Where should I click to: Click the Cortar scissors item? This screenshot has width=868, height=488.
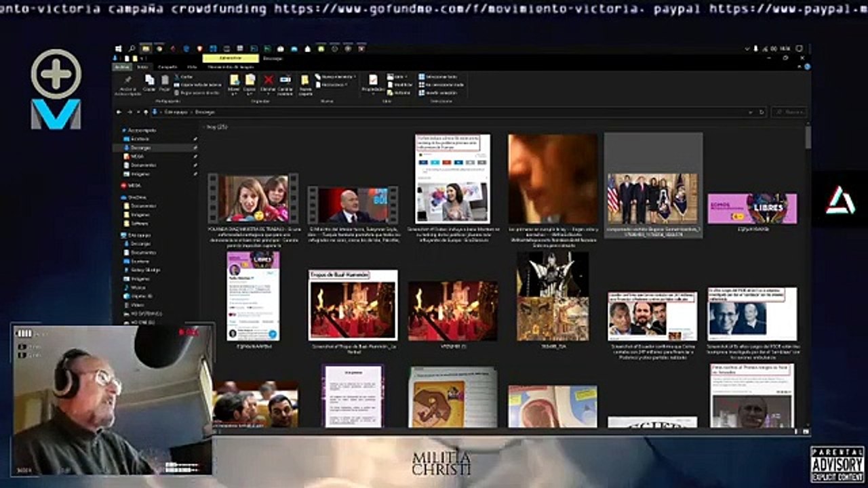pyautogui.click(x=183, y=77)
